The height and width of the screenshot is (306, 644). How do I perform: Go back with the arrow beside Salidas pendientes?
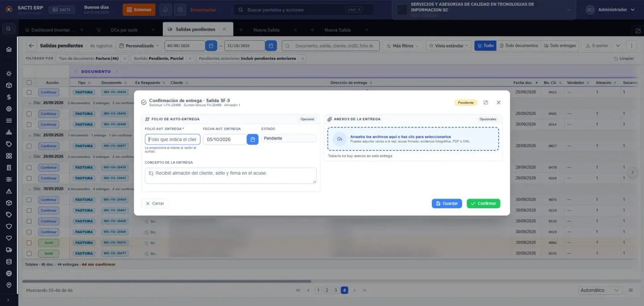tap(31, 46)
